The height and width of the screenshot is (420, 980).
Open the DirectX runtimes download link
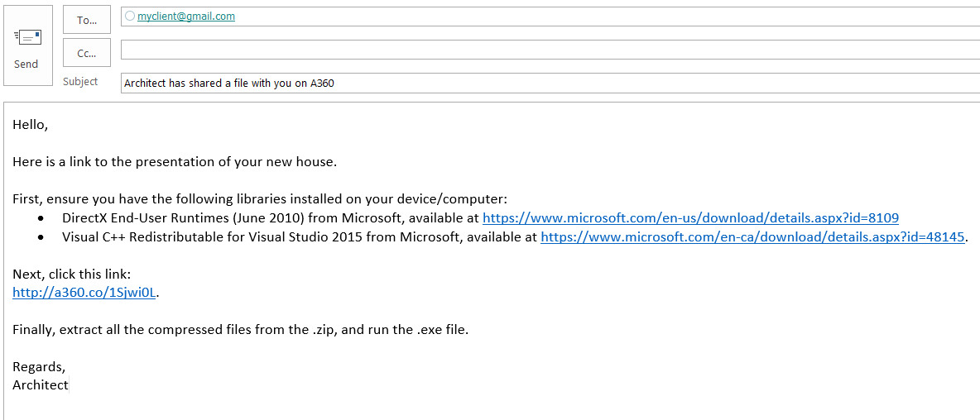(690, 218)
